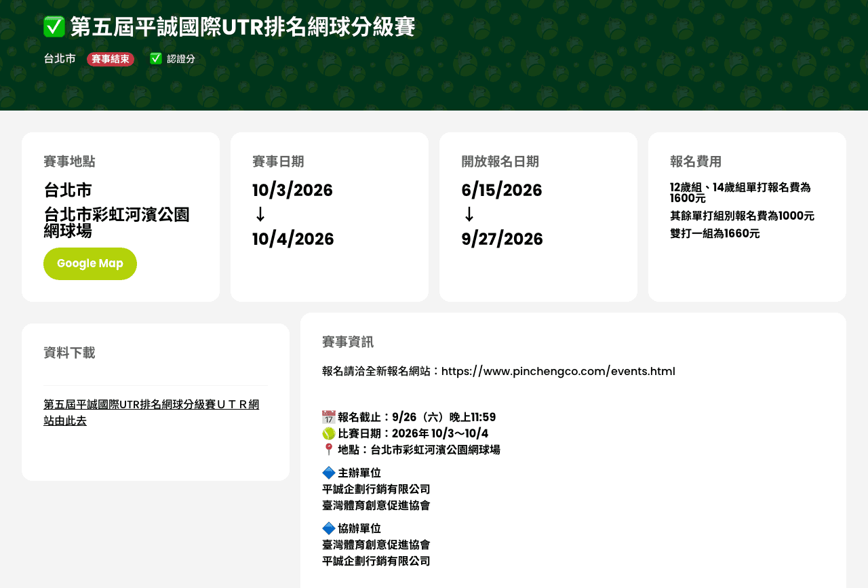The height and width of the screenshot is (588, 868).
Task: Click the 台北市 label under the title
Action: (x=60, y=59)
